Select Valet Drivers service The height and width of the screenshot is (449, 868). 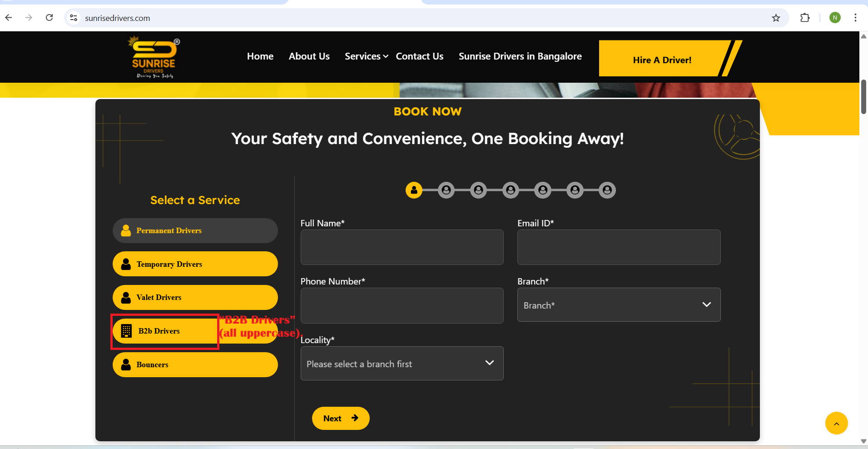click(x=195, y=298)
